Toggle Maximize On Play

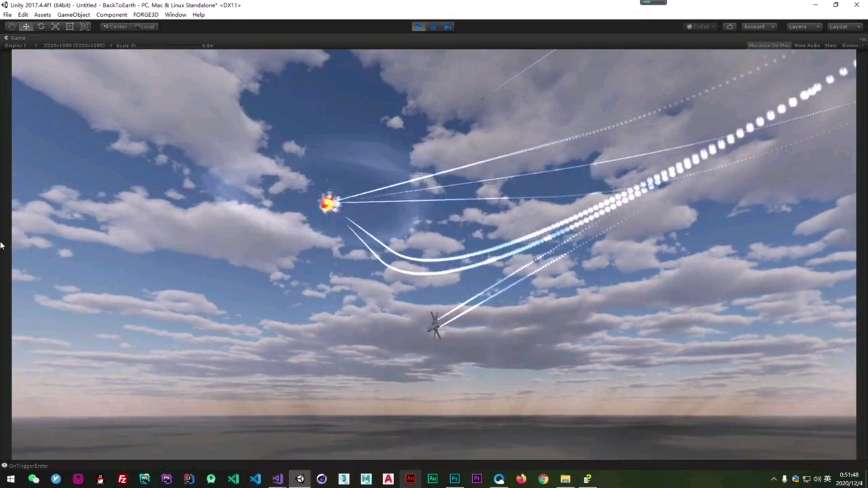click(x=769, y=45)
